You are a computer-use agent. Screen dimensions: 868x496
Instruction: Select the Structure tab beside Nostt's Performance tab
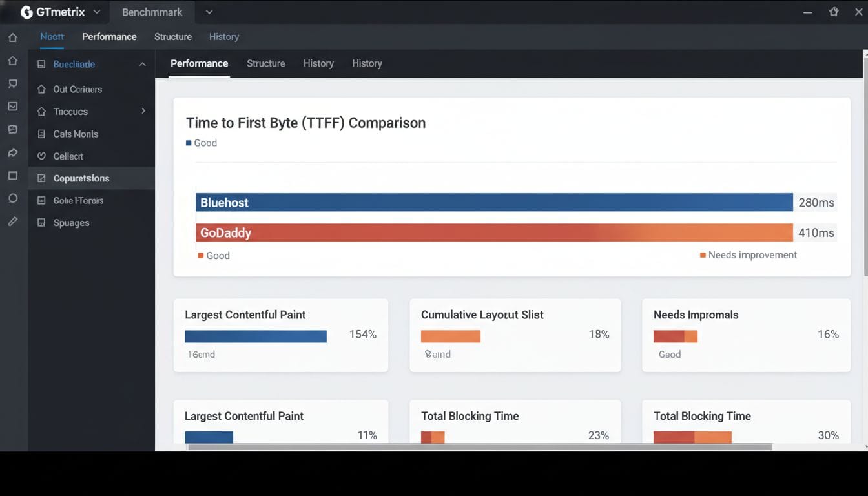point(173,37)
